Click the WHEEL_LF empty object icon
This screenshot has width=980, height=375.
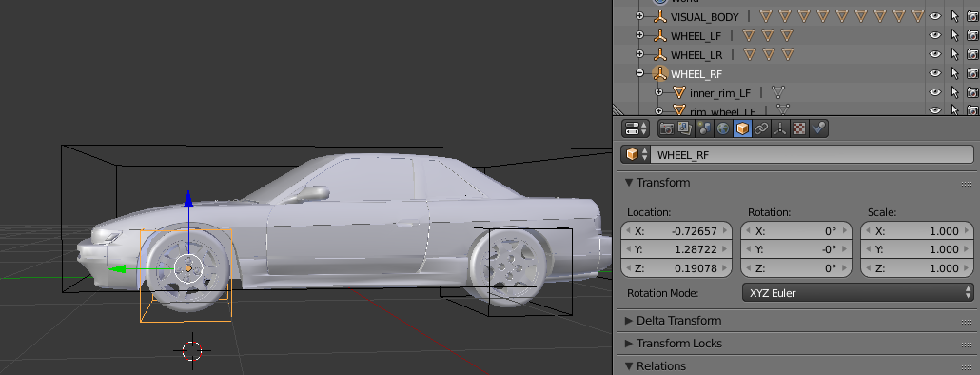coord(659,35)
